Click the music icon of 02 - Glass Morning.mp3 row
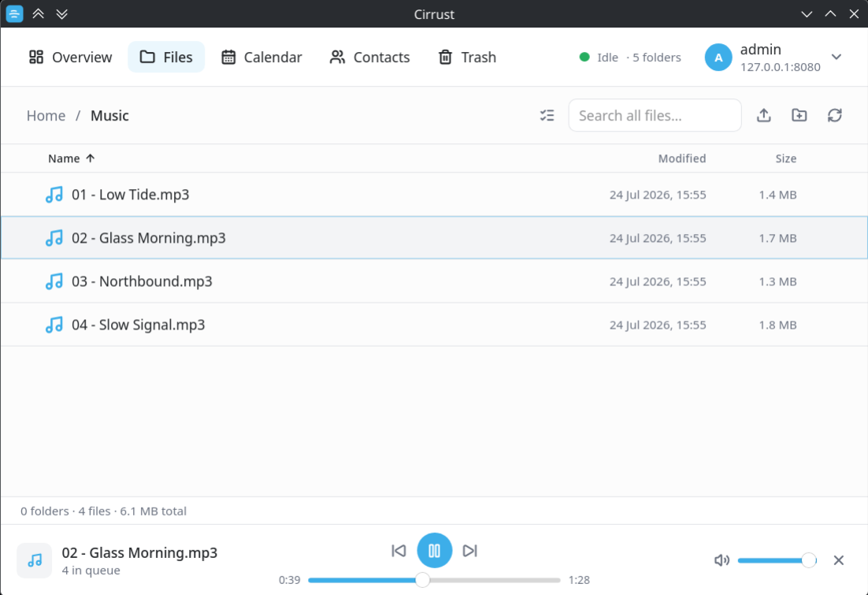868x595 pixels. [x=54, y=238]
